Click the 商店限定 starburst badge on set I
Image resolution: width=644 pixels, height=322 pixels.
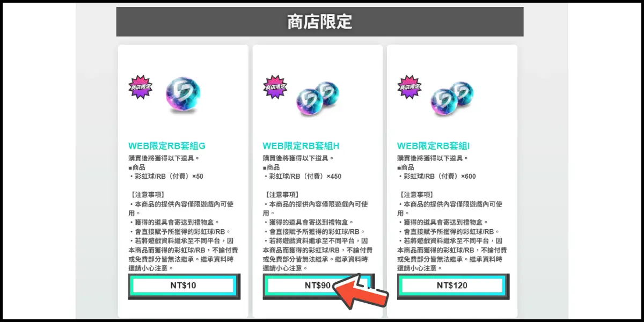click(409, 86)
